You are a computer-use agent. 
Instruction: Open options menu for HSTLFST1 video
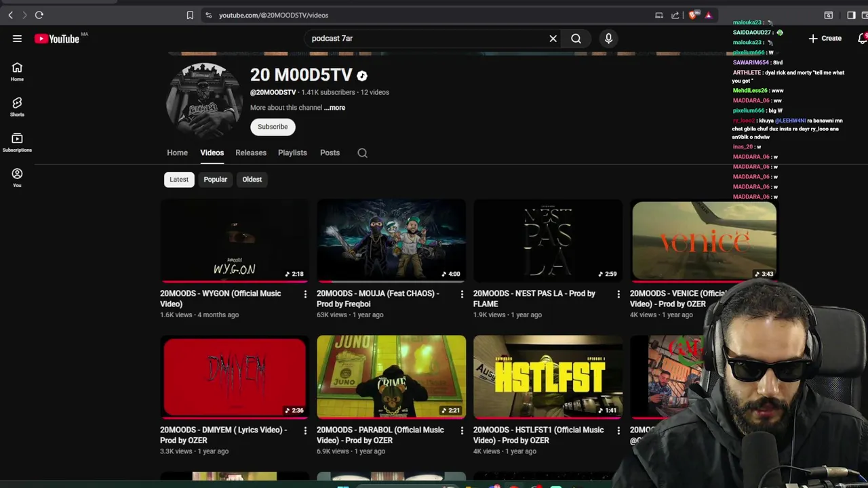tap(618, 430)
